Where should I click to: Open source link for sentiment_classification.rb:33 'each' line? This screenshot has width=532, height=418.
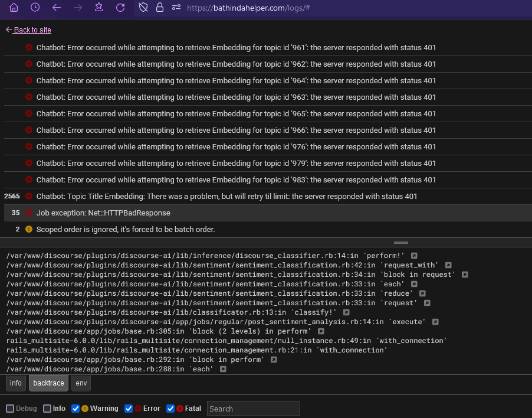(414, 284)
